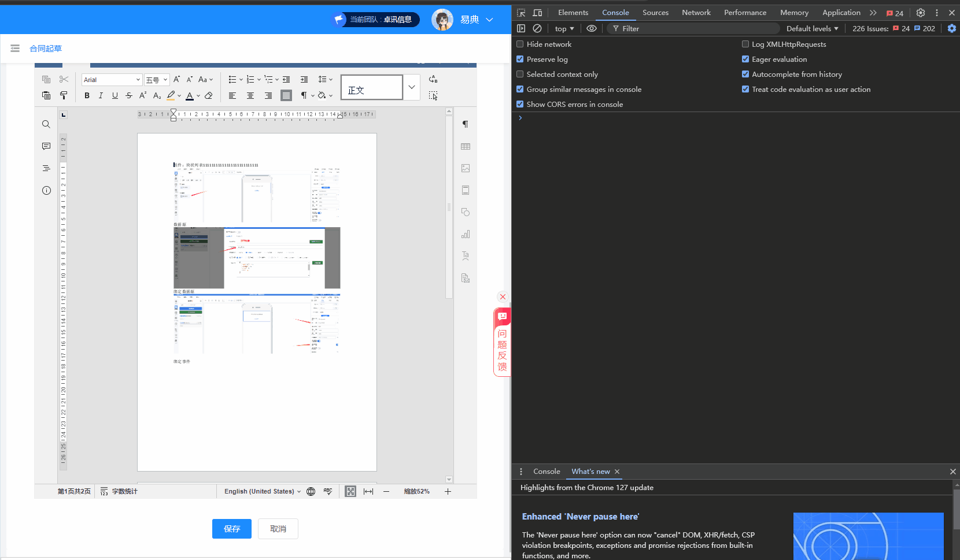Switch to the Application tab

tap(841, 12)
